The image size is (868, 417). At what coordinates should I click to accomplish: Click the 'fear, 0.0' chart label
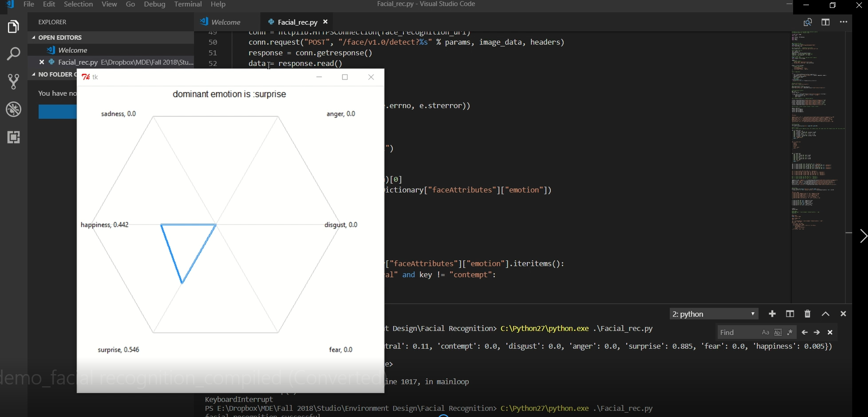[x=341, y=350]
